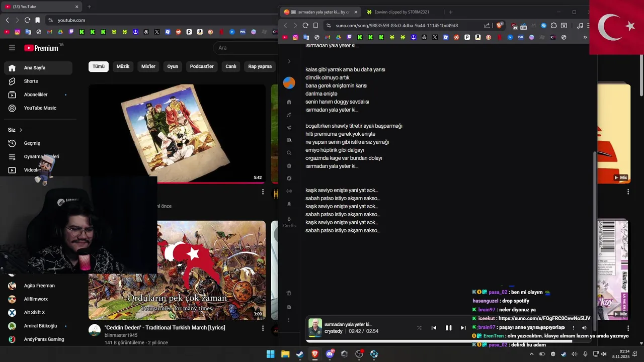Open Suno Search in the sidebar
644x362 pixels.
pos(289,153)
